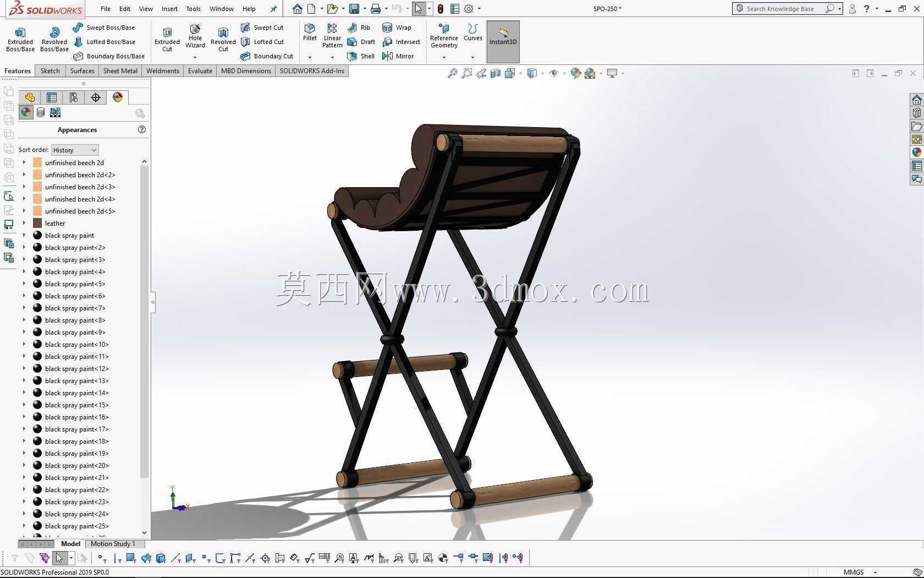Click the Intersect feature button
Screen dimensions: 924x578
[x=402, y=42]
